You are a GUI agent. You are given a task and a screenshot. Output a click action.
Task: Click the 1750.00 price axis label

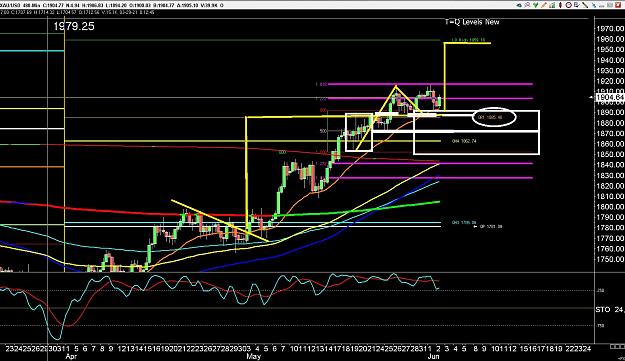point(610,259)
